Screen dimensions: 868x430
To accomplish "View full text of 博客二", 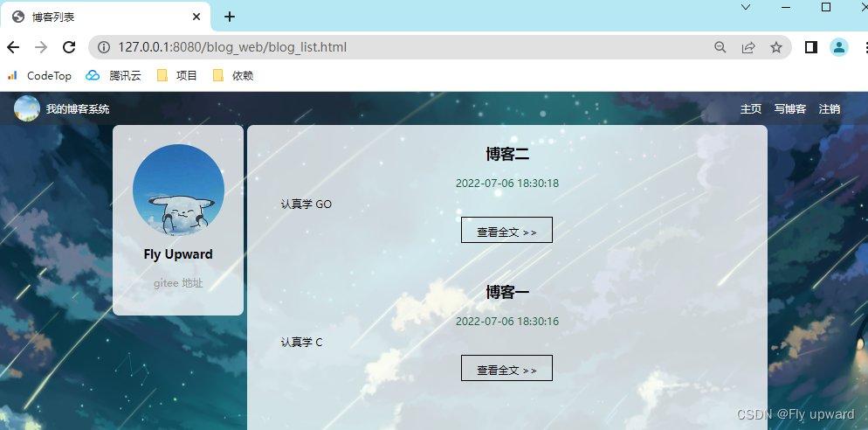I will pos(506,231).
